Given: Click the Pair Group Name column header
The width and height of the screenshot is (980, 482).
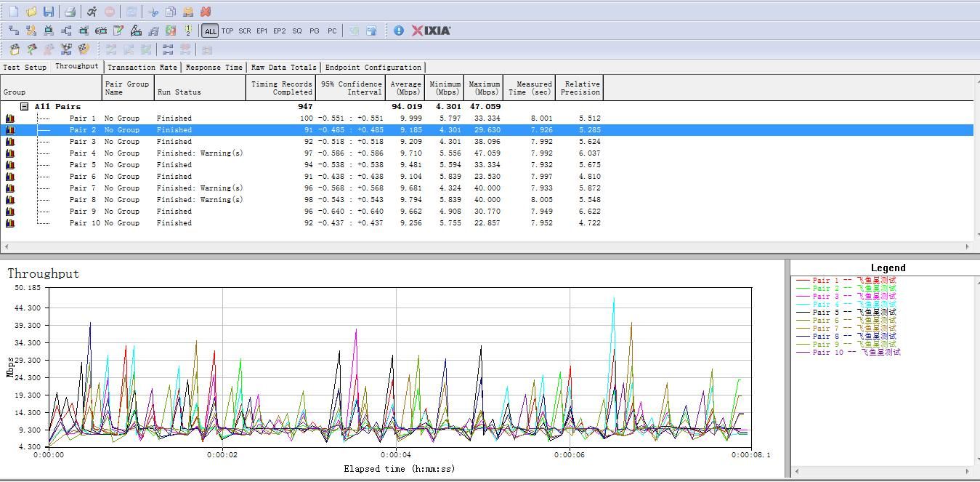Looking at the screenshot, I should pyautogui.click(x=129, y=88).
